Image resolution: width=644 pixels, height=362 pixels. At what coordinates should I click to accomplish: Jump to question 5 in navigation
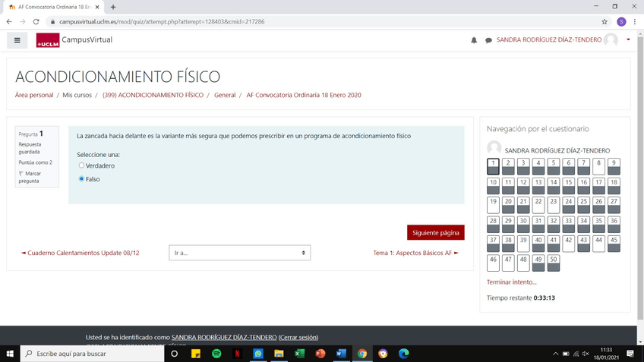554,167
